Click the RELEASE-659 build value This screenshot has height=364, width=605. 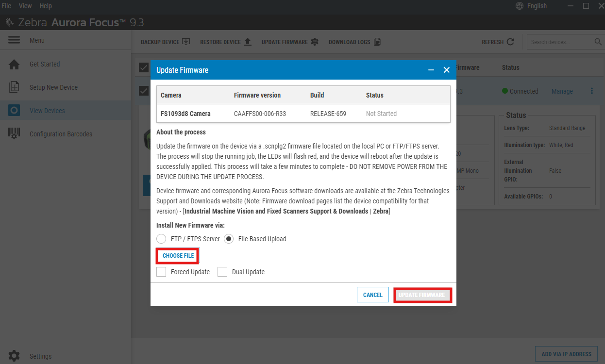[x=329, y=114]
